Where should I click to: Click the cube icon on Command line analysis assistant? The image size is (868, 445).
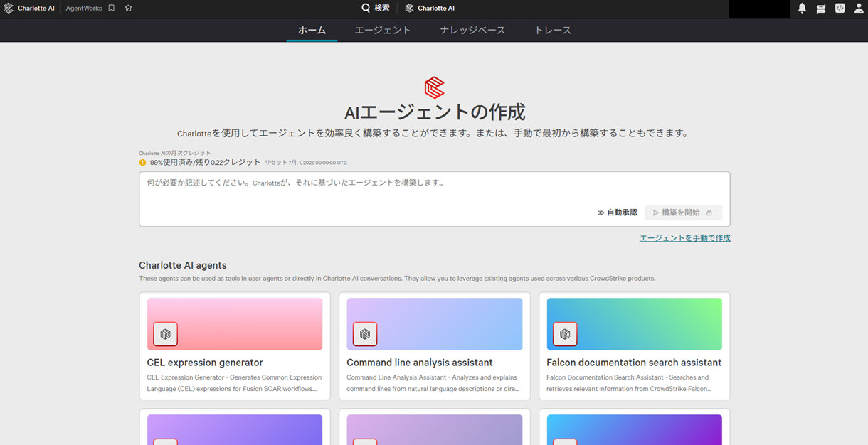pos(365,334)
